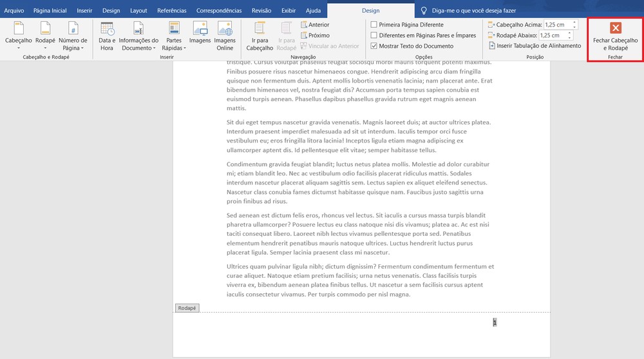Click Fechar Cabeçalho e Rodapé

pos(615,36)
